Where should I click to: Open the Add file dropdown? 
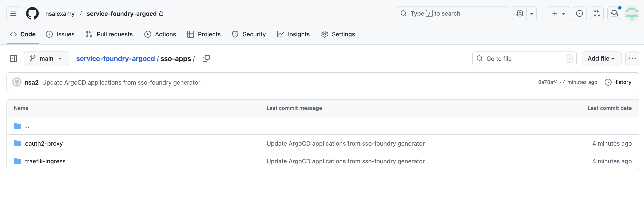point(601,59)
